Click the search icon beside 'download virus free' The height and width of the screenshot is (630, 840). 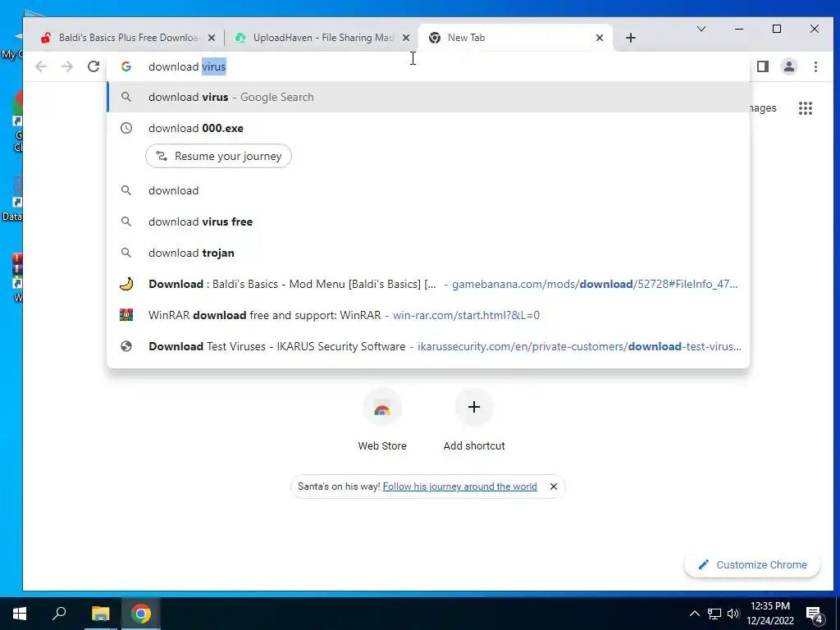point(126,221)
